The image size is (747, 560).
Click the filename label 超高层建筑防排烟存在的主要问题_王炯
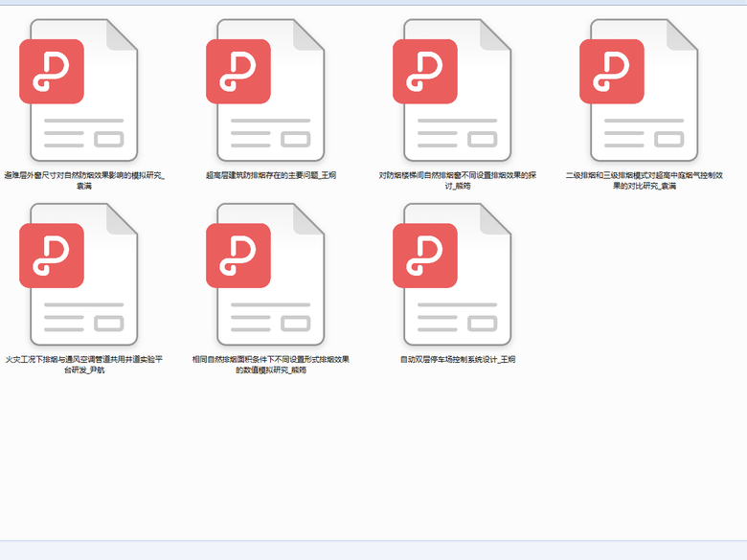click(271, 175)
